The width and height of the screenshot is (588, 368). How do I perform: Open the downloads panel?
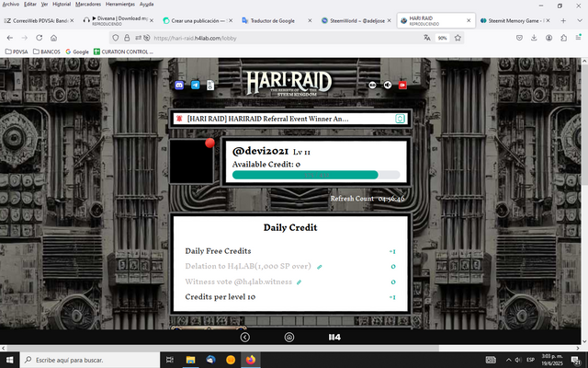pos(534,38)
